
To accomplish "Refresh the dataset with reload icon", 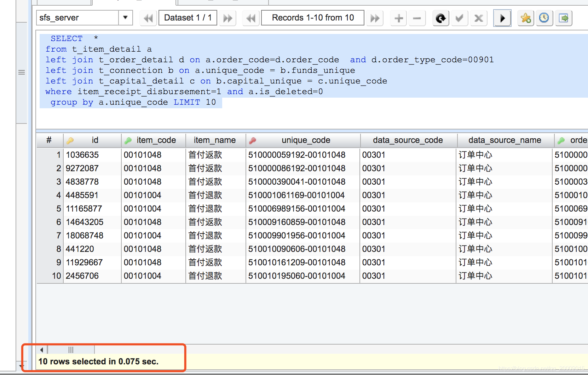I will pyautogui.click(x=441, y=18).
